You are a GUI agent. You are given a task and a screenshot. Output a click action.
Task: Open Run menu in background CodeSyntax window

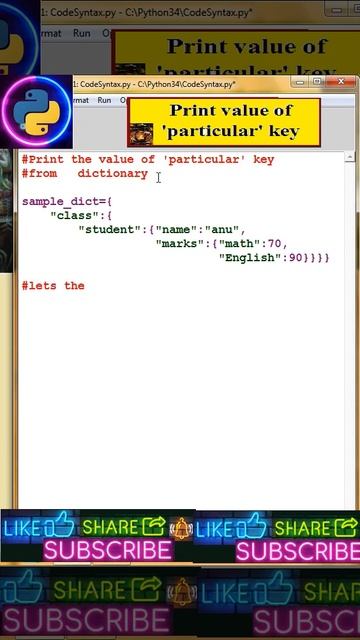coord(82,33)
